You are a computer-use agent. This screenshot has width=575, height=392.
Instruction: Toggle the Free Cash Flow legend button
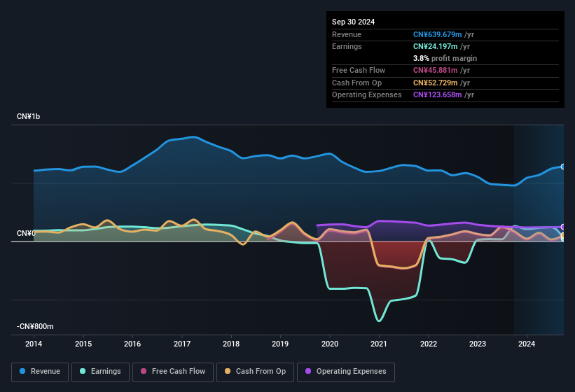pos(173,372)
